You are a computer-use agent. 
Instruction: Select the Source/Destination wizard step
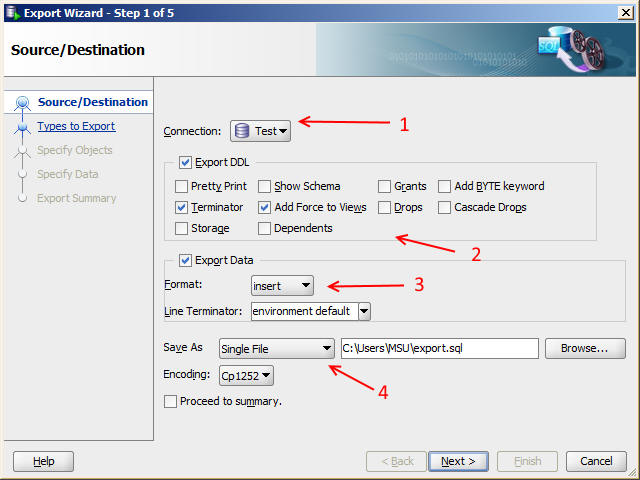[93, 102]
